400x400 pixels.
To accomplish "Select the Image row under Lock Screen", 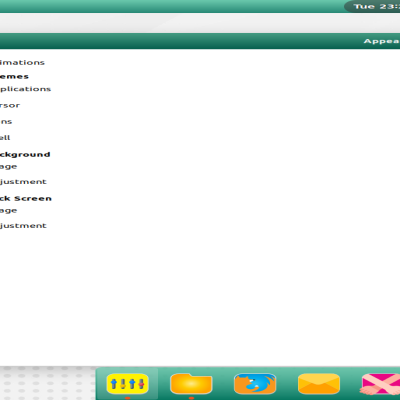I will (x=8, y=211).
